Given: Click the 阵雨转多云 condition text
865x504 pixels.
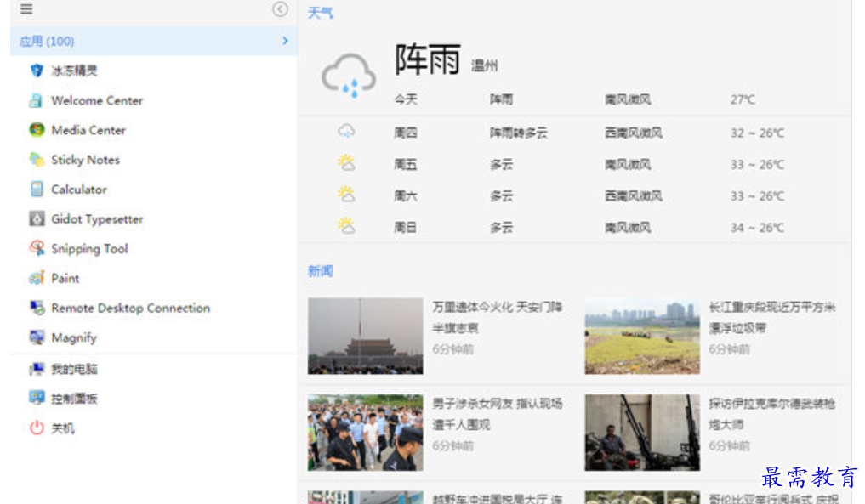Looking at the screenshot, I should tap(519, 133).
